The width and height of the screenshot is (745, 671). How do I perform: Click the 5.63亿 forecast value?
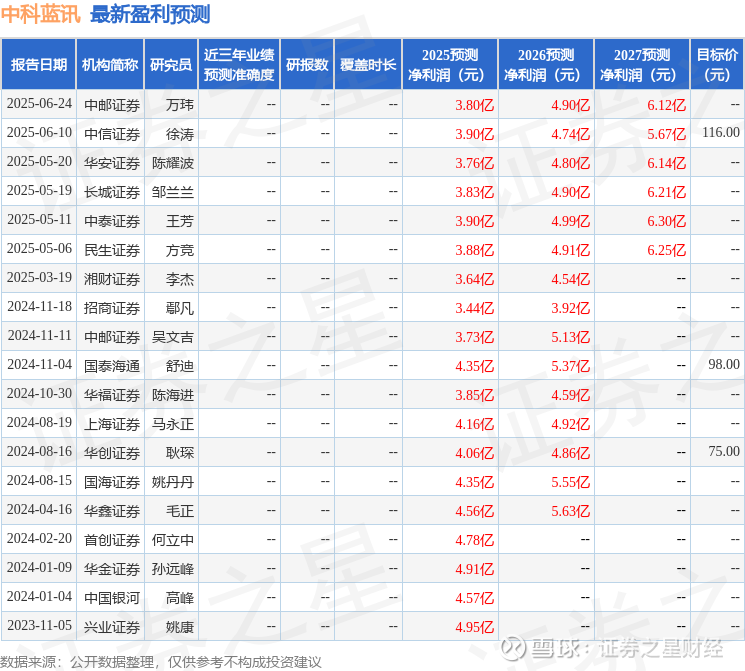(571, 511)
